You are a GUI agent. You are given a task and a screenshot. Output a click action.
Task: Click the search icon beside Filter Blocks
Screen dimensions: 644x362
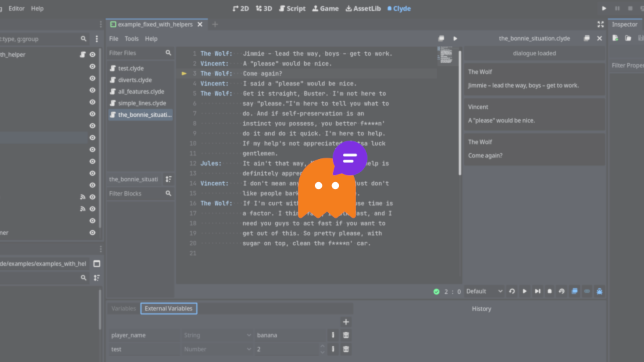pyautogui.click(x=168, y=193)
